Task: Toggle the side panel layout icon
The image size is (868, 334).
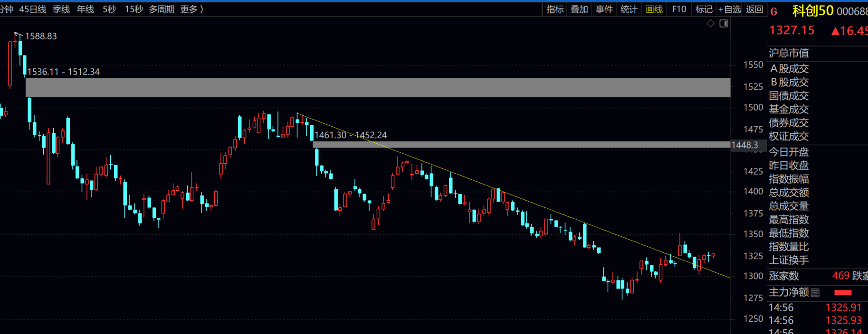Action: tap(724, 24)
